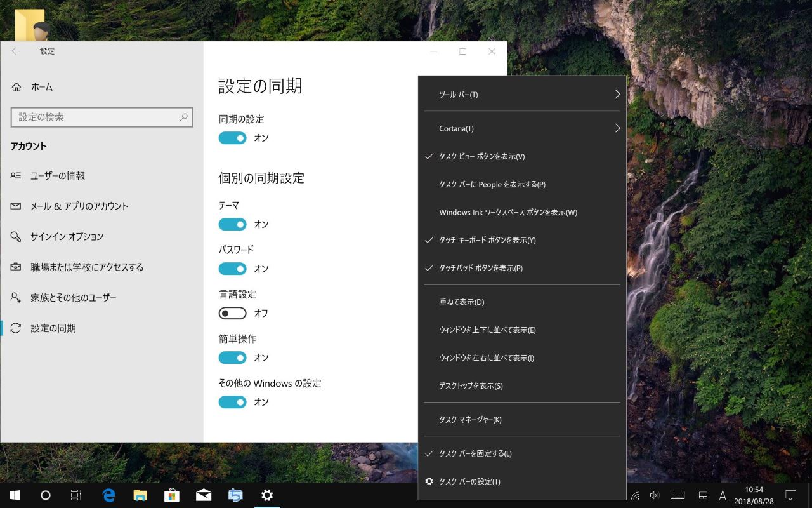Toggle the テーマ sync switch

[x=232, y=224]
